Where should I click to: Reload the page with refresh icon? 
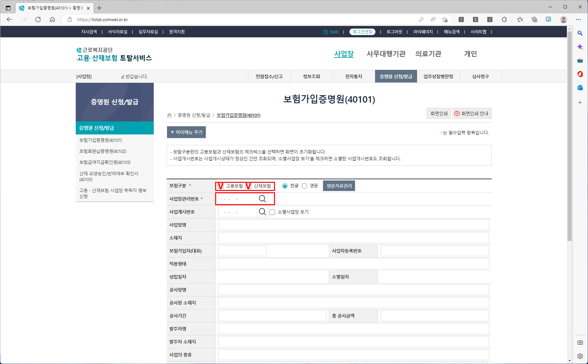pos(38,19)
